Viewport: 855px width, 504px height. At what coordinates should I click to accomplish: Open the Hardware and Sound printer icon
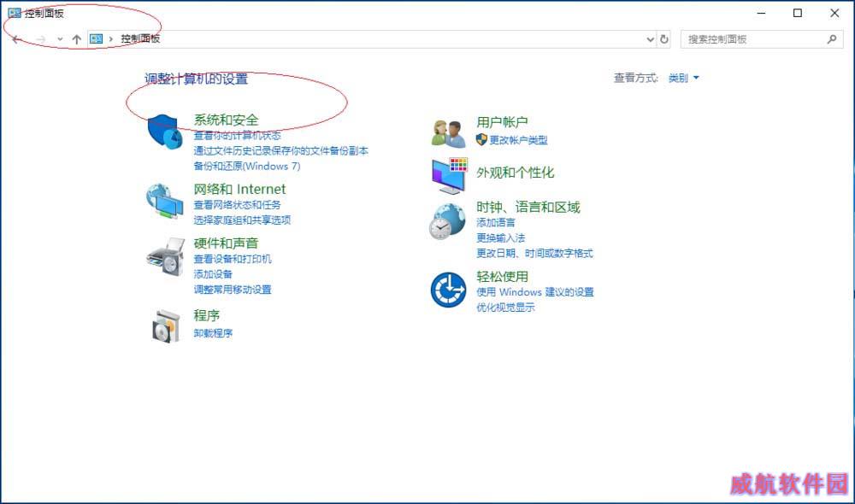(x=166, y=256)
